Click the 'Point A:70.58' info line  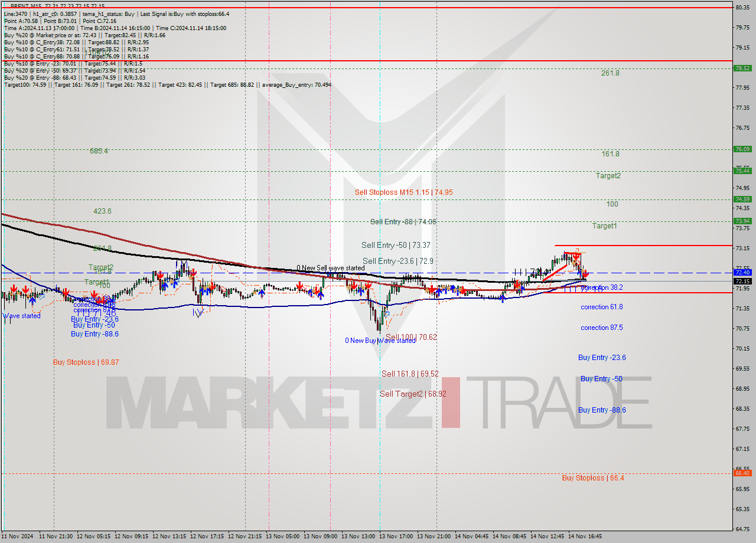21,21
